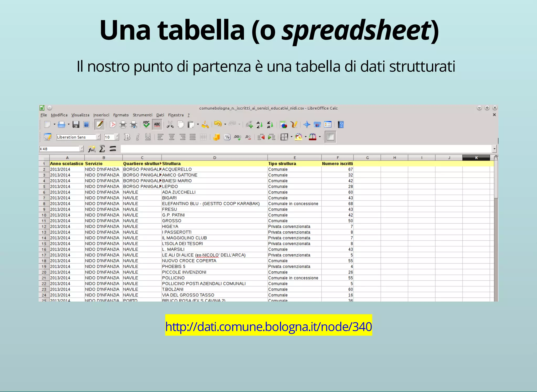Select column F header

point(337,158)
